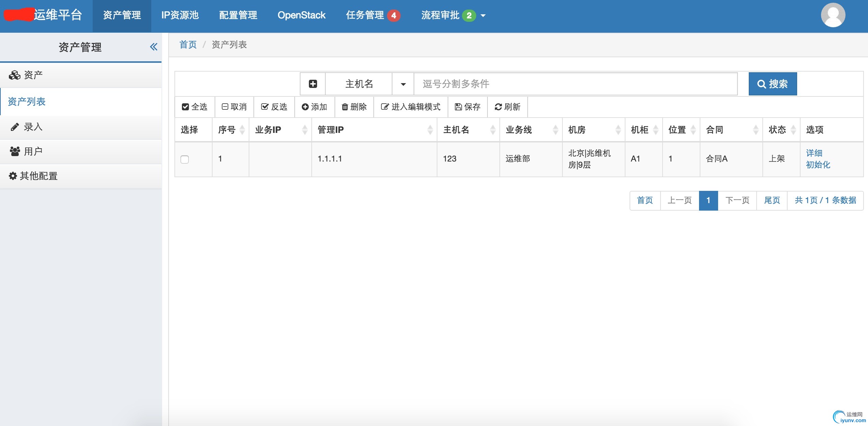This screenshot has width=868, height=426.
Task: Expand the 其他配置 sidebar section
Action: click(81, 176)
